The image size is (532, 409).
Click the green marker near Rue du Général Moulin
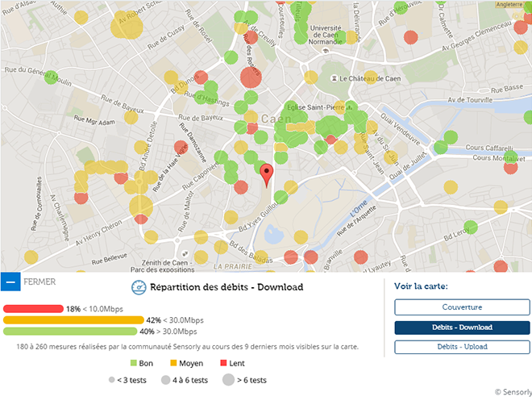coord(51,78)
